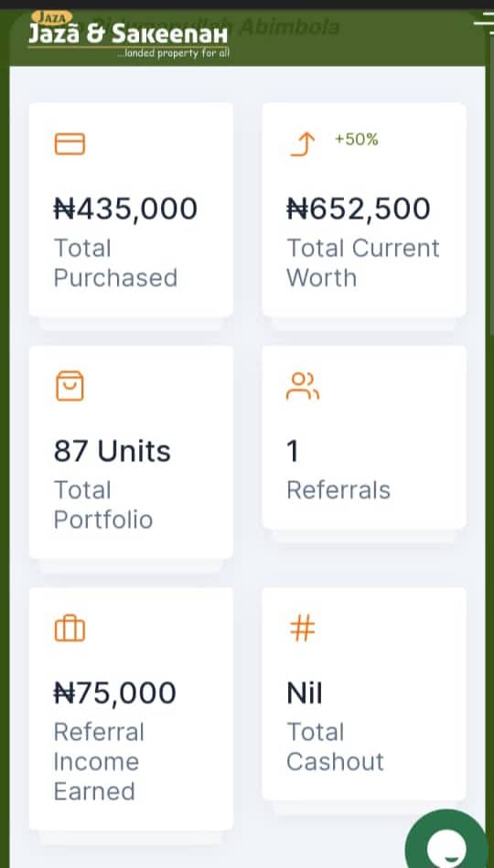Click the +50% growth indicator
494x868 pixels.
(x=357, y=140)
